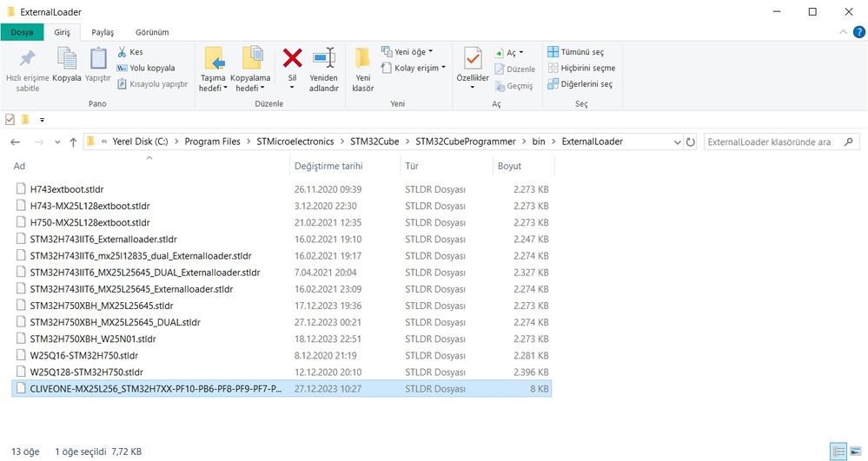
Task: Expand the address bar history dropdown
Action: click(677, 142)
